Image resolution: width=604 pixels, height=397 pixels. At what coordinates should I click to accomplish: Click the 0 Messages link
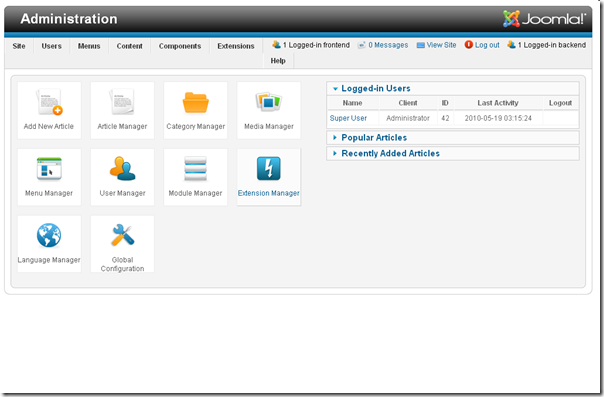388,45
